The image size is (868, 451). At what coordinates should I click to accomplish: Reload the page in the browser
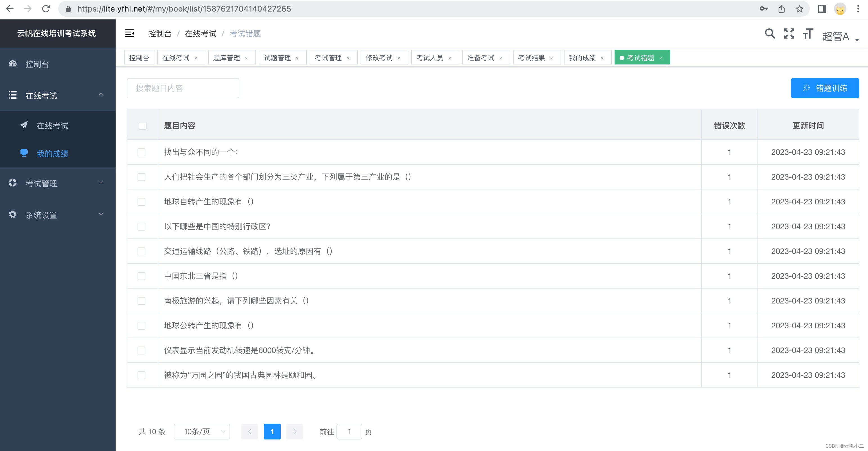point(46,9)
